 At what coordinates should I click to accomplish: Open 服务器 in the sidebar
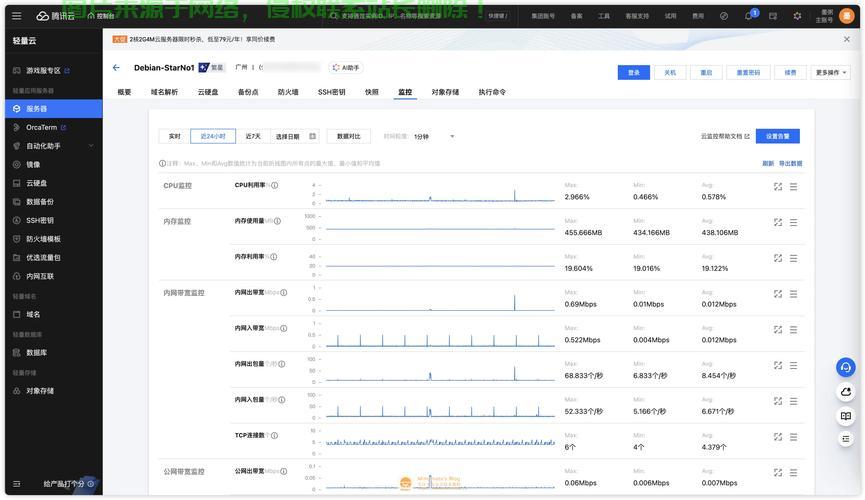click(54, 109)
